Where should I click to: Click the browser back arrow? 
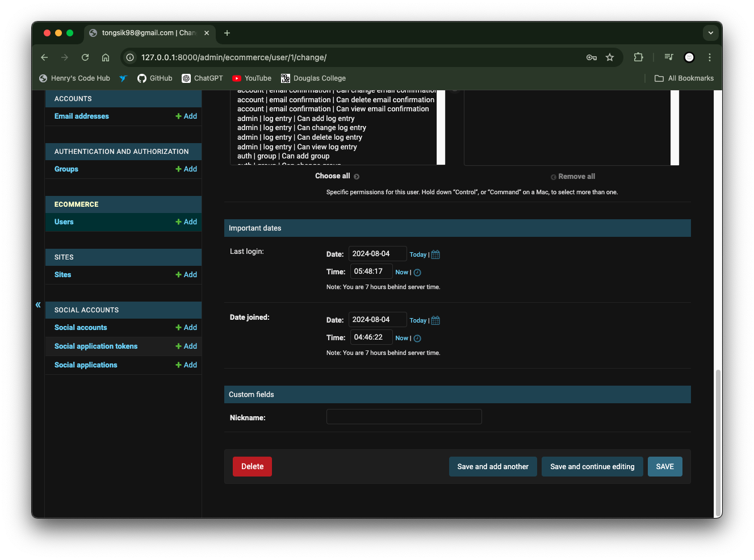click(44, 57)
